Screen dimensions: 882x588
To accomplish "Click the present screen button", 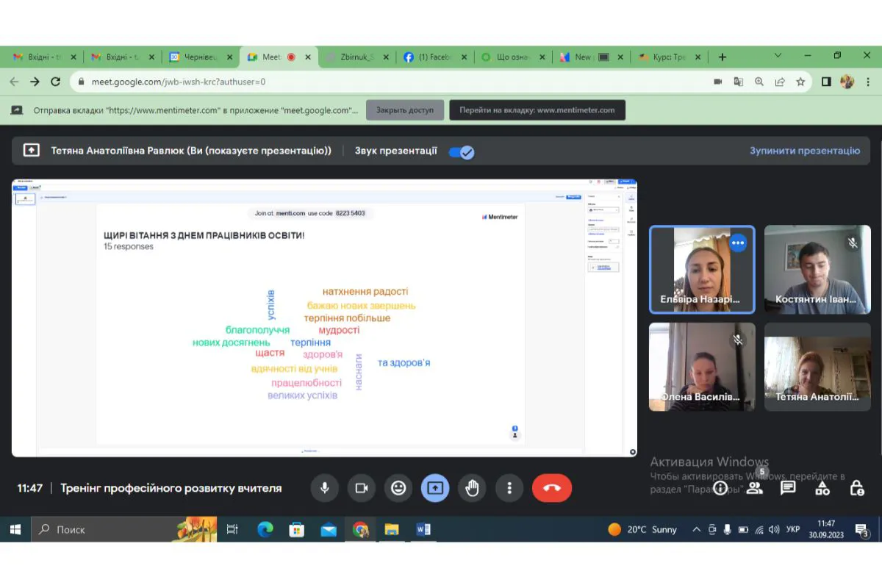I will (435, 488).
